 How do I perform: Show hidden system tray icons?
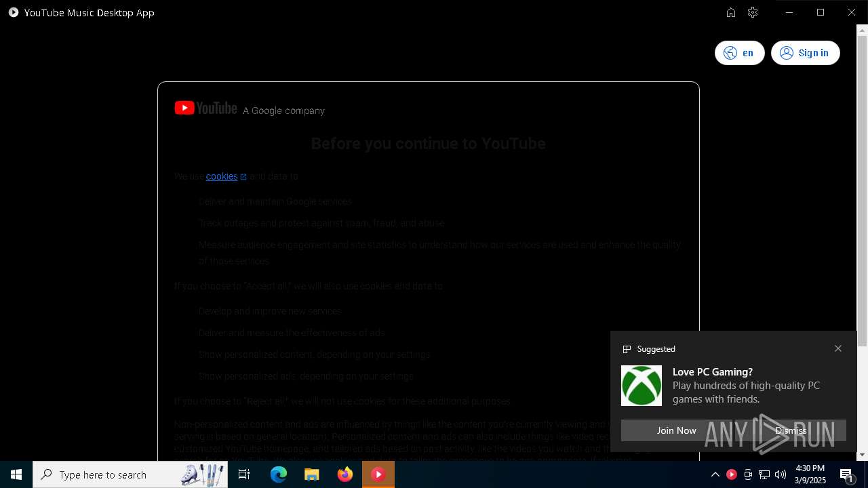coord(715,474)
